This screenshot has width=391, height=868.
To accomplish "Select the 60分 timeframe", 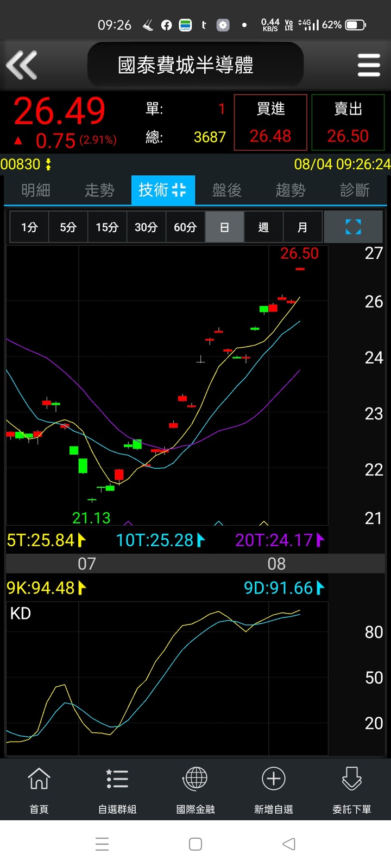I will tap(185, 227).
